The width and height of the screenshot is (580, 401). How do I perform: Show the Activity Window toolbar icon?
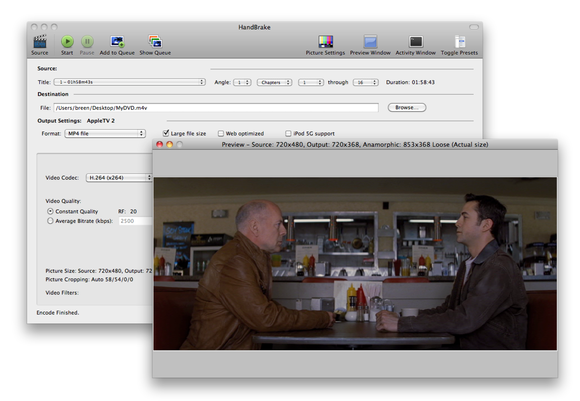click(416, 41)
